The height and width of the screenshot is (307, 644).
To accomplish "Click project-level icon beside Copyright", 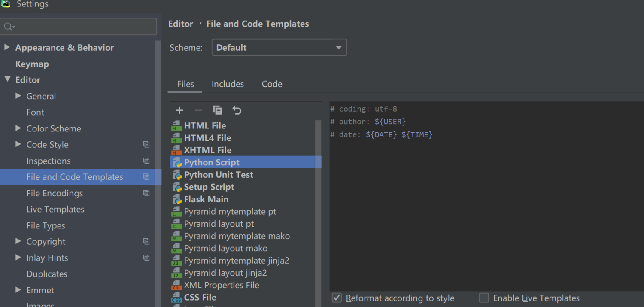I will click(146, 242).
